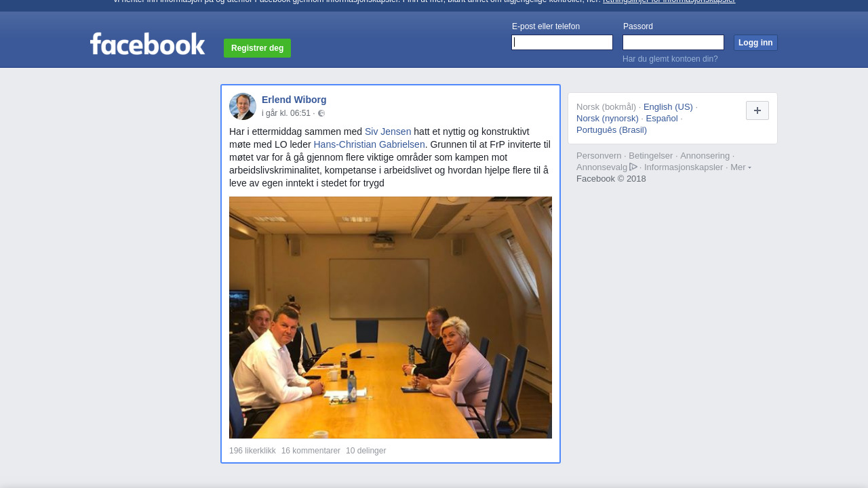Click the Logg inn button
This screenshot has height=488, width=868.
pyautogui.click(x=755, y=43)
